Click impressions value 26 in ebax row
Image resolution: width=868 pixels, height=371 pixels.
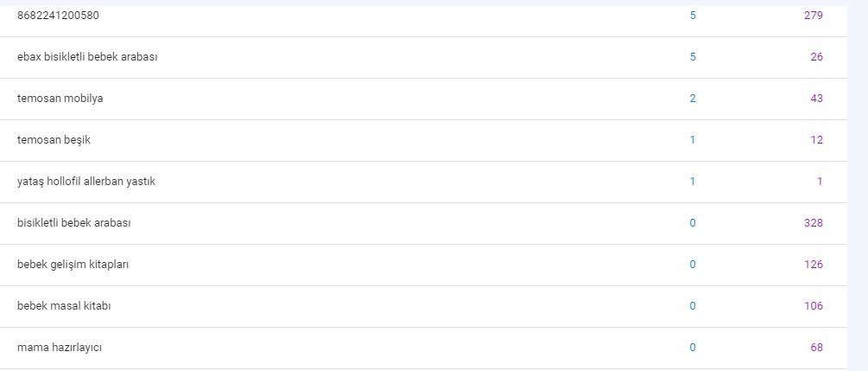tap(816, 57)
